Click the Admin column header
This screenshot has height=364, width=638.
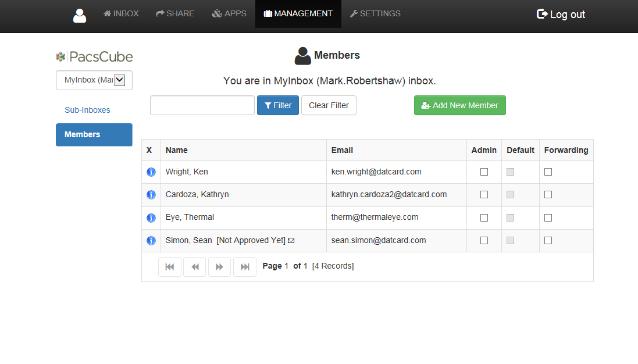pos(484,150)
